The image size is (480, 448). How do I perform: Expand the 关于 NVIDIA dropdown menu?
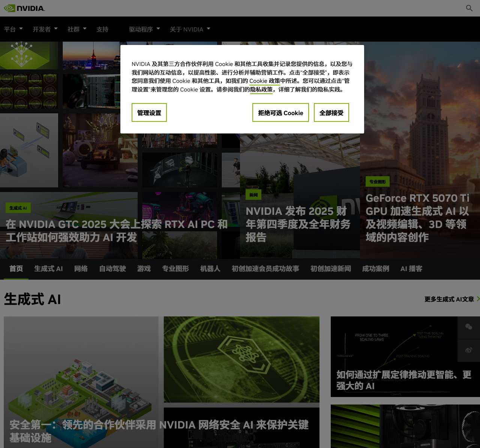click(x=190, y=29)
